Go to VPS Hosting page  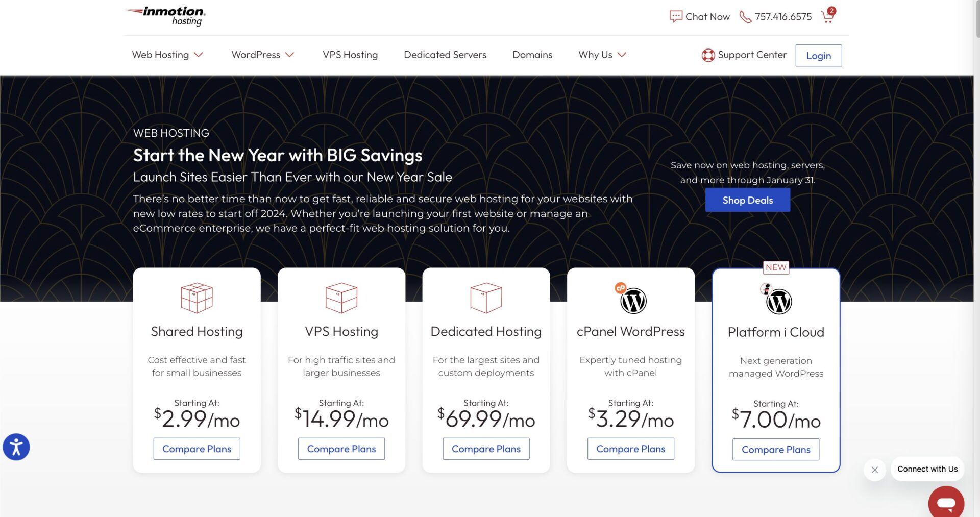click(350, 55)
